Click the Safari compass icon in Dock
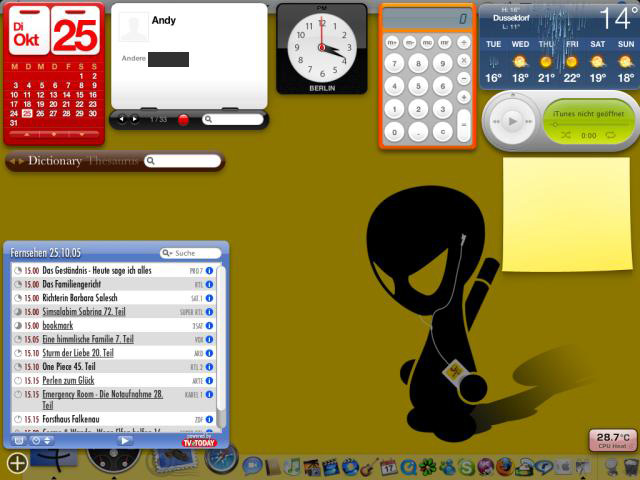 pyautogui.click(x=221, y=459)
